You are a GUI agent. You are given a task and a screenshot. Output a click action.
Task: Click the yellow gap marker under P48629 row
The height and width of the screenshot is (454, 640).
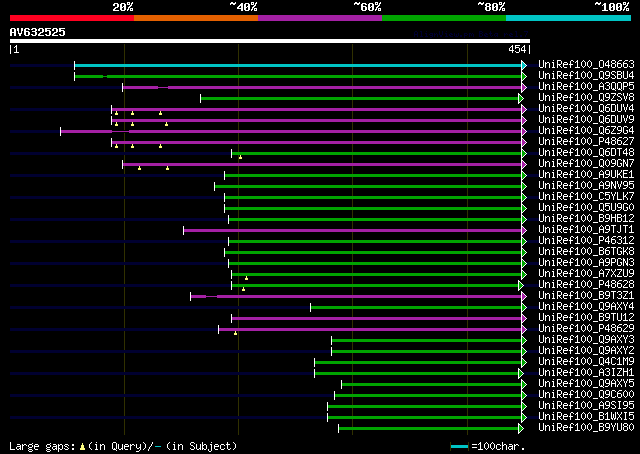[236, 334]
